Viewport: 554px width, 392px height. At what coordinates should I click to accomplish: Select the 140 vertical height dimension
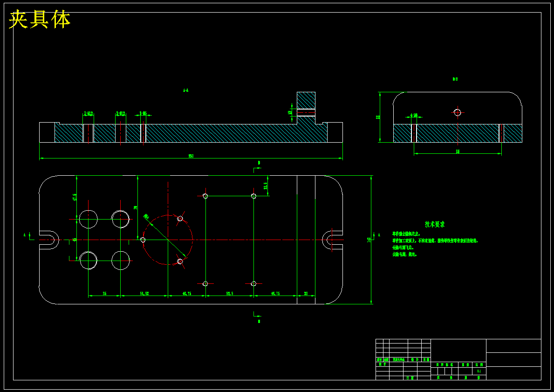tap(369, 240)
